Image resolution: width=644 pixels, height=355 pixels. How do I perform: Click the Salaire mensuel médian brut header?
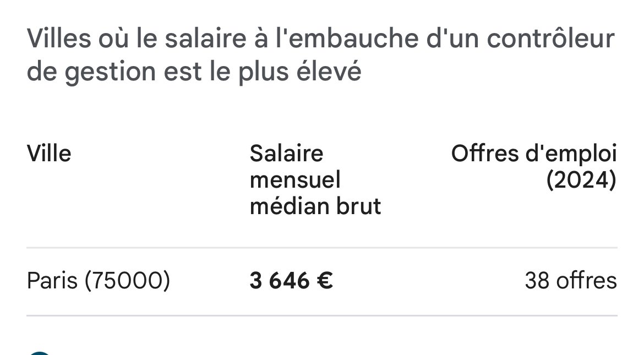tap(315, 179)
